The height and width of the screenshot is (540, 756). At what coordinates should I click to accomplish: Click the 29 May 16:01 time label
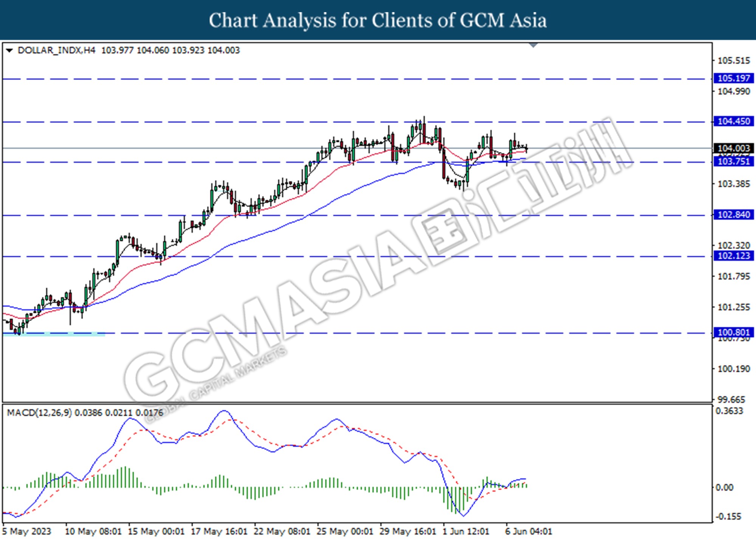click(x=408, y=532)
